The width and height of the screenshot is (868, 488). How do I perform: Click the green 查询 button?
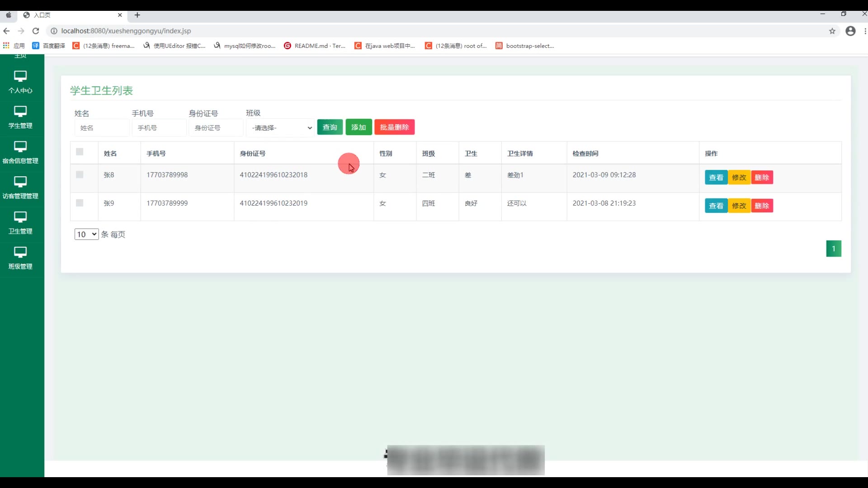pos(330,127)
